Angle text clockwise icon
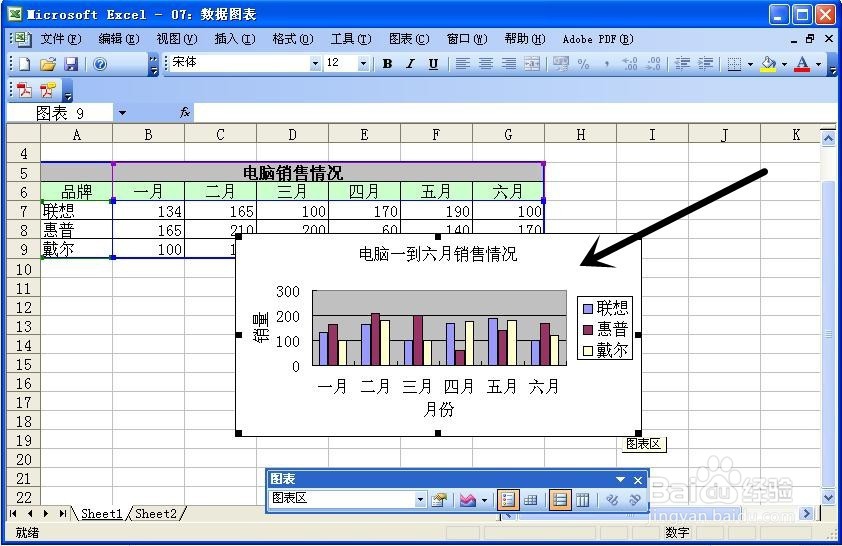Image resolution: width=842 pixels, height=546 pixels. 612,500
